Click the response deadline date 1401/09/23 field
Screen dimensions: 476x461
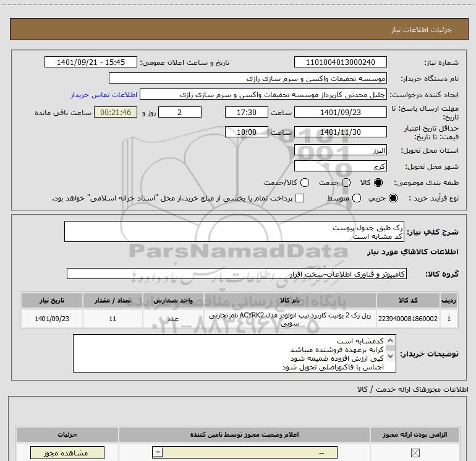pos(340,112)
